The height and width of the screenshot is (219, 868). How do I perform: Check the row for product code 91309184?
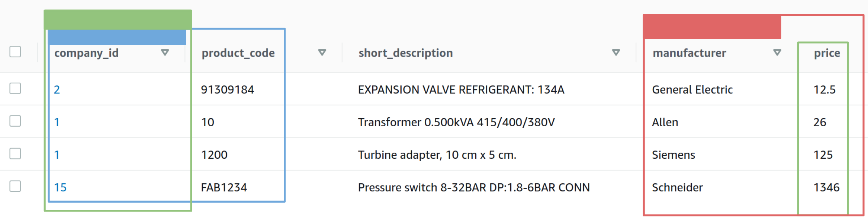[x=15, y=89]
